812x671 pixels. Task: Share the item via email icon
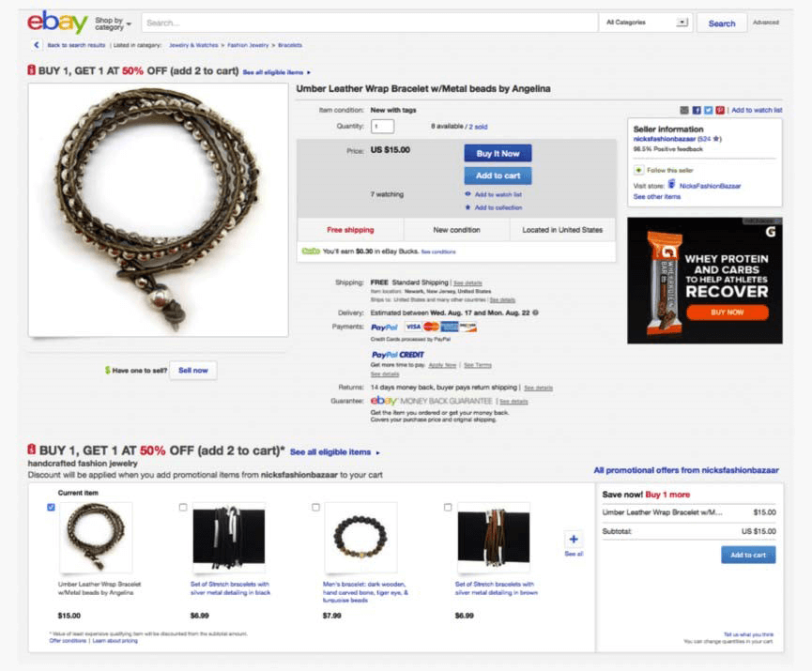coord(684,111)
